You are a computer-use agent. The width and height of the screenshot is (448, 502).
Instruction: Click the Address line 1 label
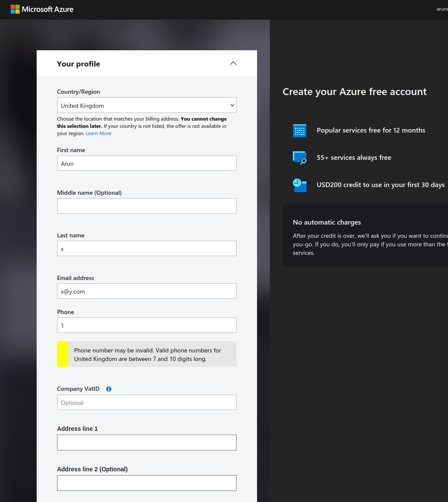pyautogui.click(x=78, y=429)
